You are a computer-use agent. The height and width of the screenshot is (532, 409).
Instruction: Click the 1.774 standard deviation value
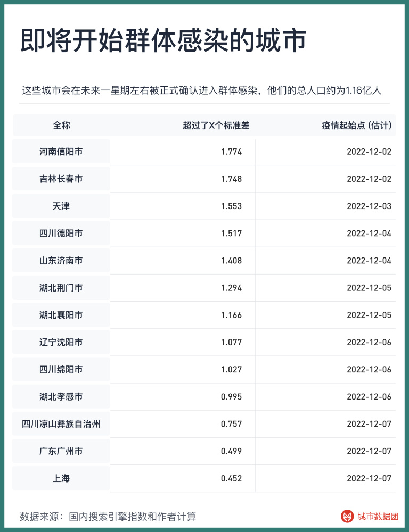coord(231,152)
